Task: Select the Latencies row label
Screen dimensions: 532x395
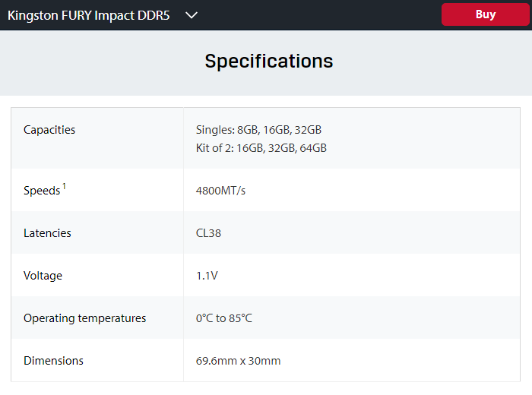Action: point(47,233)
